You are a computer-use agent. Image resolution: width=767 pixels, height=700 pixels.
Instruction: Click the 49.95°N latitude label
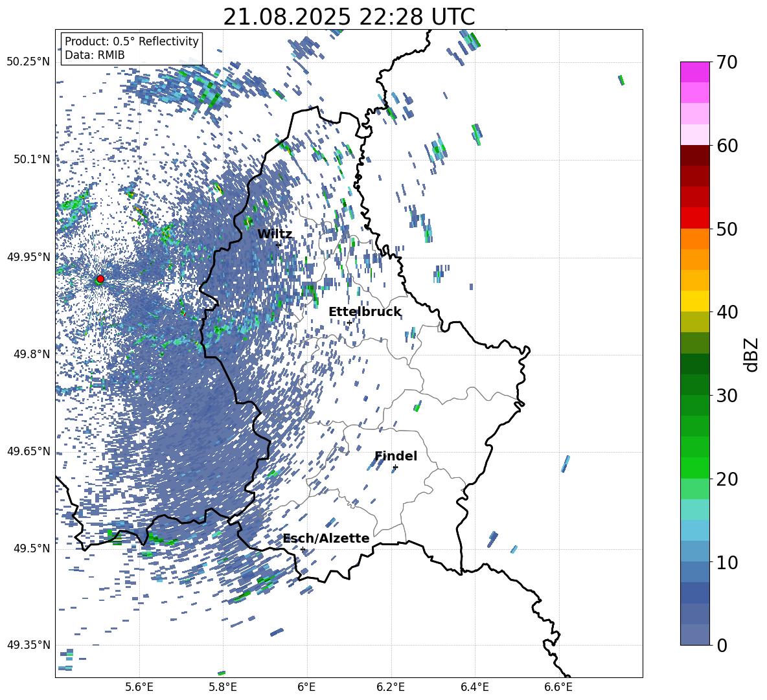click(29, 257)
